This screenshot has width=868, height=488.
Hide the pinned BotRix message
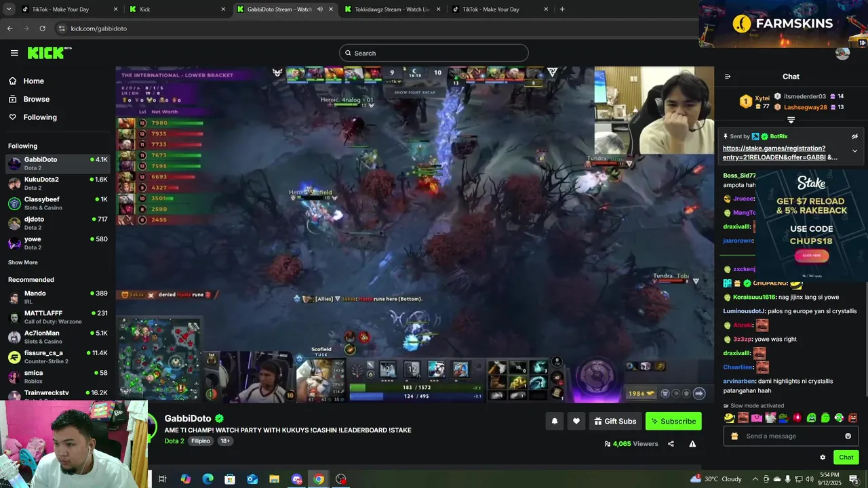click(854, 136)
